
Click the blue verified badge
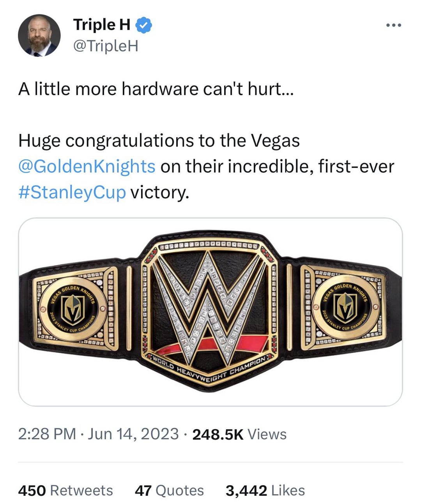pos(144,25)
